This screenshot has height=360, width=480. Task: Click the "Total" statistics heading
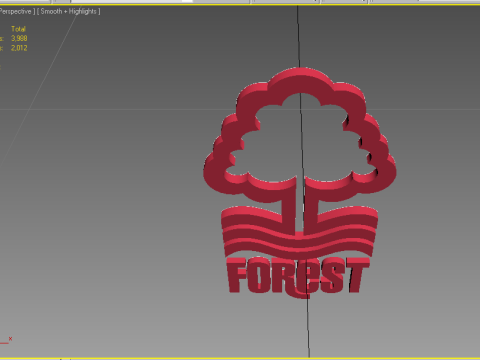point(18,29)
